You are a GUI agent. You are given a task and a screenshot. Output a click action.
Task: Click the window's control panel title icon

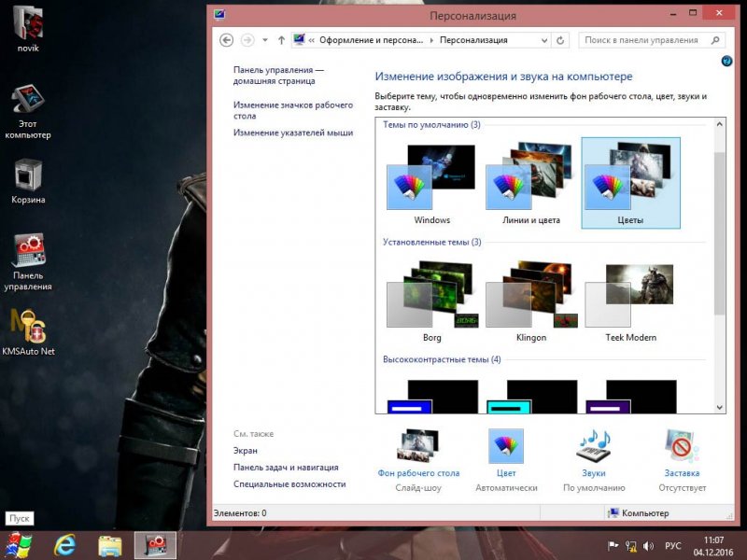(219, 15)
